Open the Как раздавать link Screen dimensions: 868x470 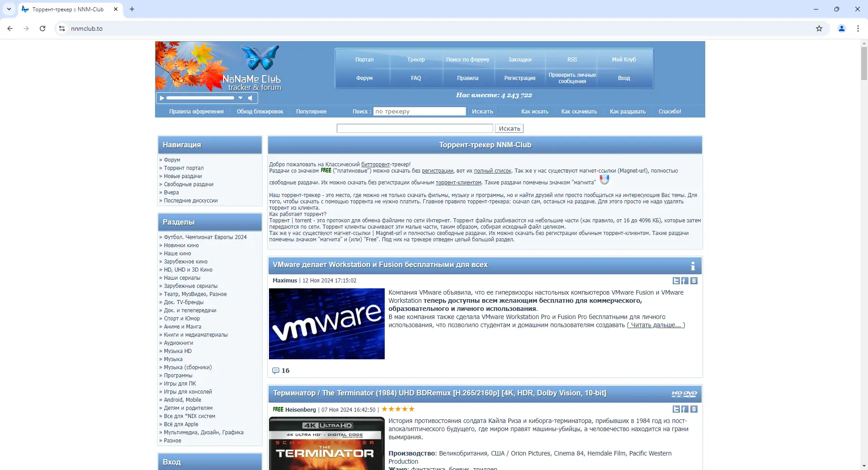tap(627, 112)
